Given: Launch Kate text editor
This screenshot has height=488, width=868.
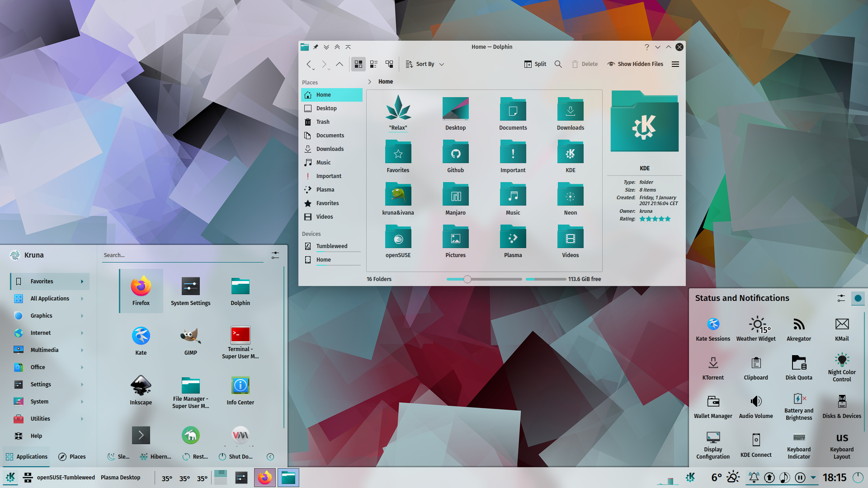Looking at the screenshot, I should click(x=141, y=341).
